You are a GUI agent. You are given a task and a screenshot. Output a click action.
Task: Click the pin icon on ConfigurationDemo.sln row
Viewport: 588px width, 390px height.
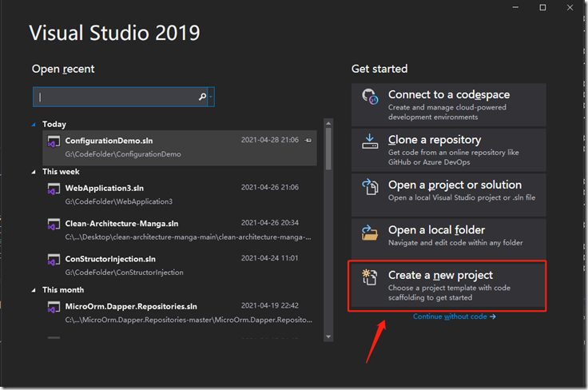click(x=308, y=140)
